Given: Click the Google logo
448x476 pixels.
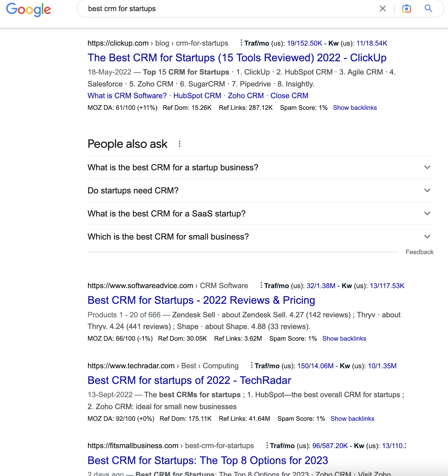Looking at the screenshot, I should 29,10.
